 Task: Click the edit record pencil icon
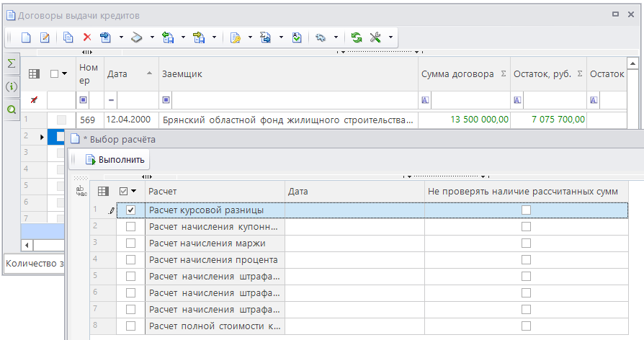click(x=45, y=37)
